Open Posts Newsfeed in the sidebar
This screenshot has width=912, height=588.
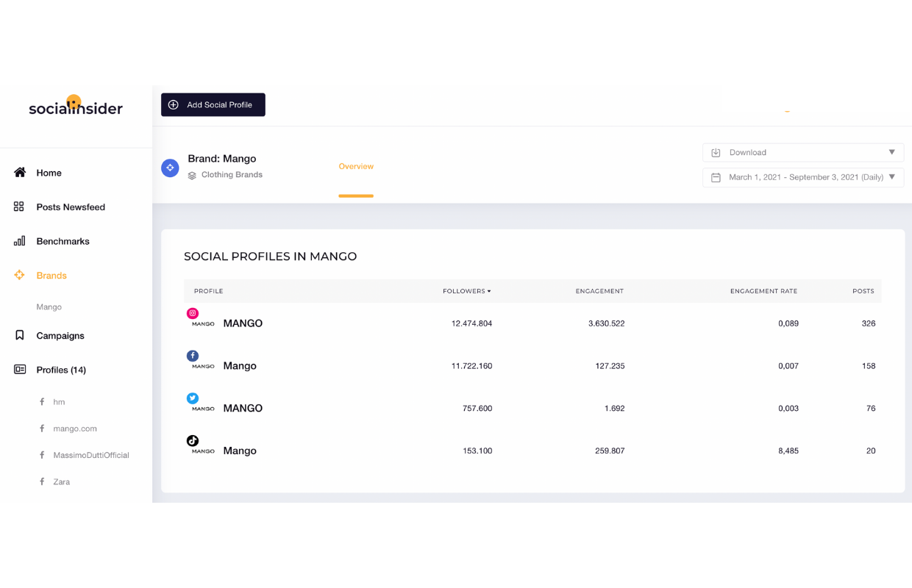pos(71,207)
